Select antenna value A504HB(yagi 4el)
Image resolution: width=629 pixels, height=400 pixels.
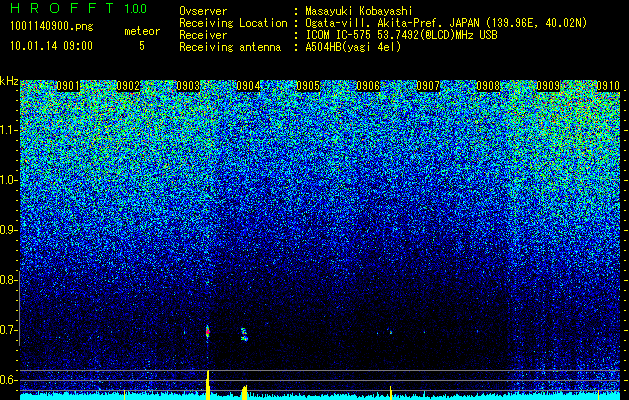353,47
